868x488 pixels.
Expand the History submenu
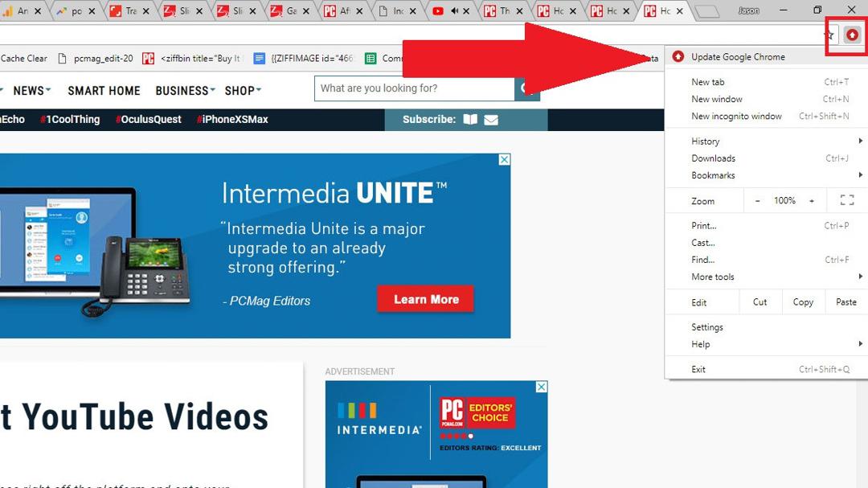766,141
